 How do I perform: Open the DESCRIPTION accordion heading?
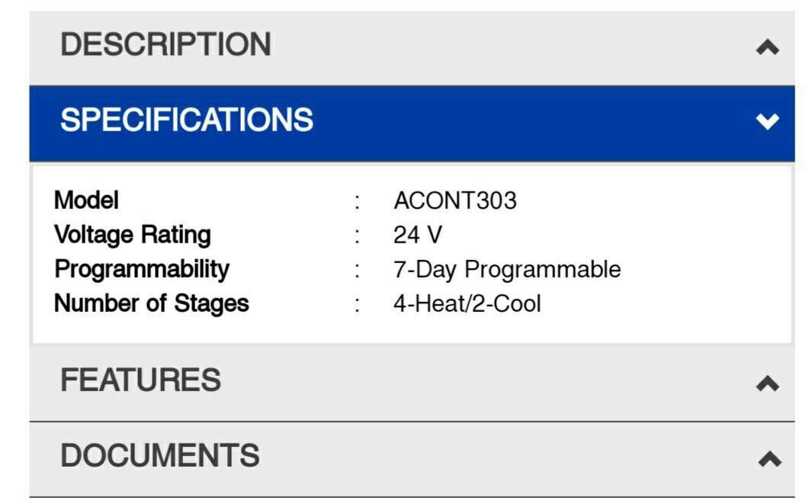click(x=165, y=44)
